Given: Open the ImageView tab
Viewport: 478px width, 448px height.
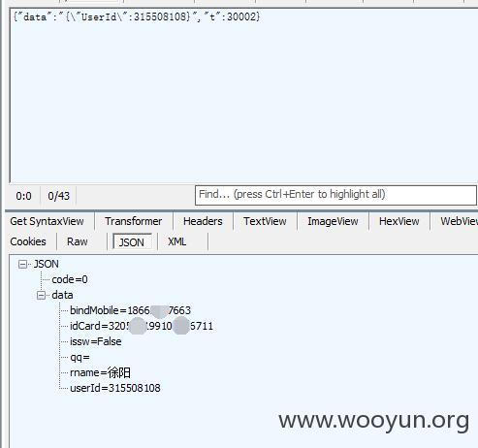Looking at the screenshot, I should click(x=333, y=221).
